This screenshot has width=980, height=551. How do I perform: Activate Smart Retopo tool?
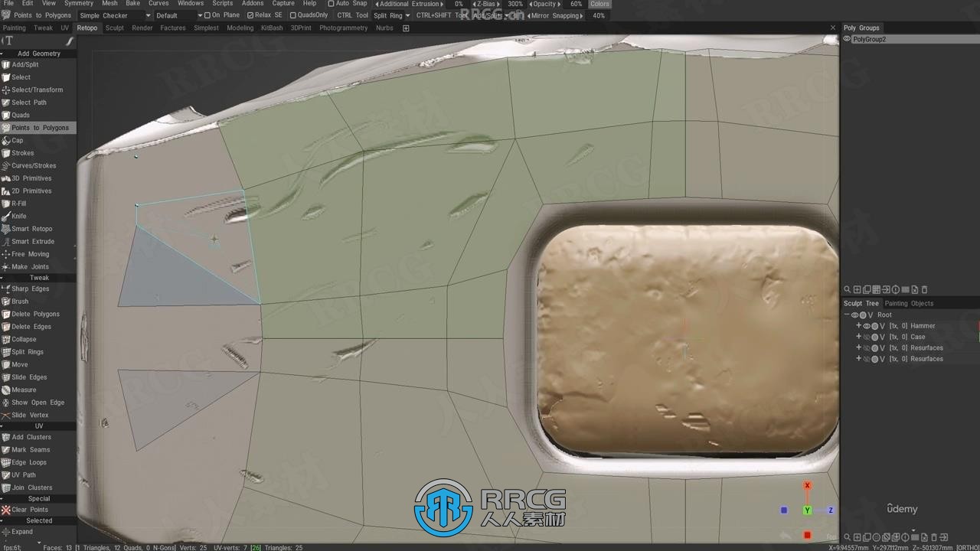pyautogui.click(x=38, y=229)
